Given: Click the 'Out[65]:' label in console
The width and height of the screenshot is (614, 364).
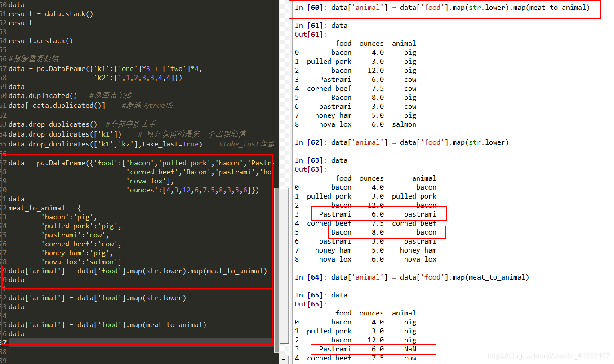Looking at the screenshot, I should point(311,304).
